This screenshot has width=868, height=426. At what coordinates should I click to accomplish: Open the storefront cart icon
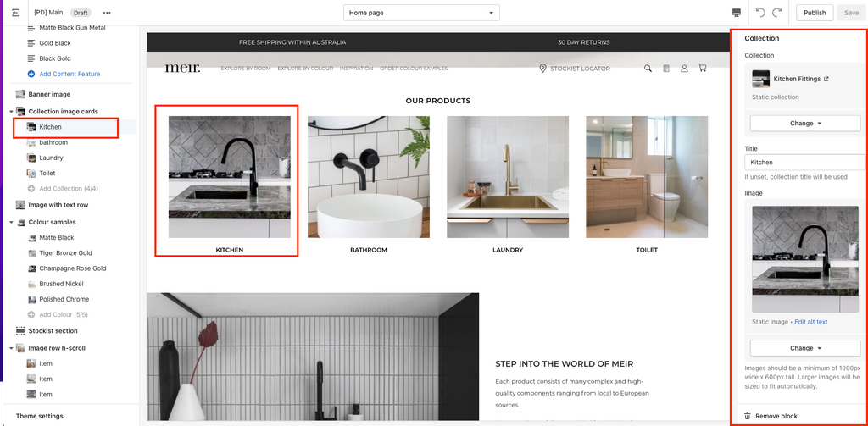tap(703, 69)
